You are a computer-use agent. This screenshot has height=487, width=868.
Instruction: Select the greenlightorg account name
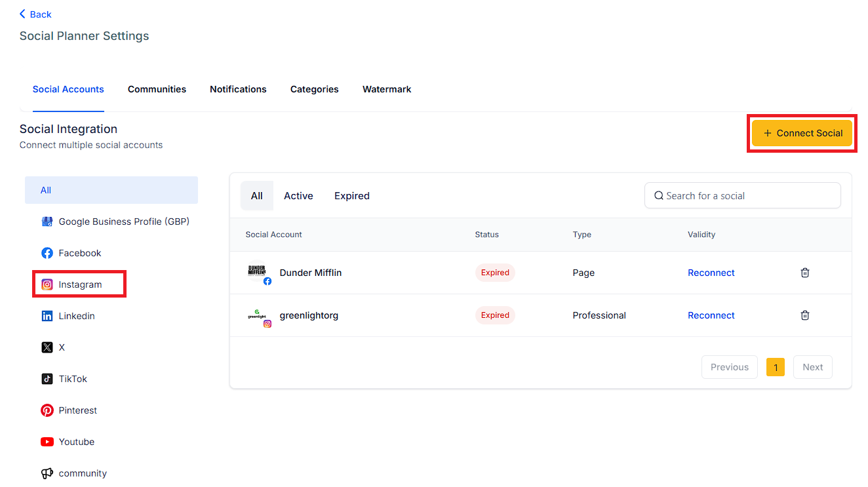(309, 315)
